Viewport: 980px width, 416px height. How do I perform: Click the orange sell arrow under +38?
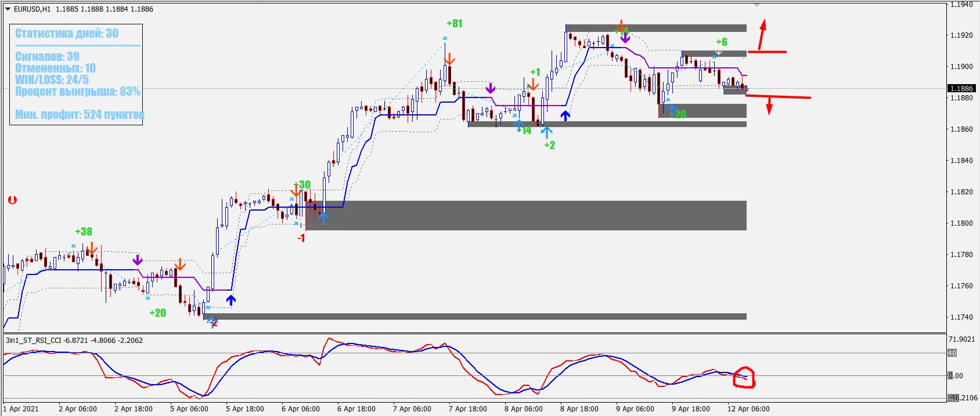point(92,249)
